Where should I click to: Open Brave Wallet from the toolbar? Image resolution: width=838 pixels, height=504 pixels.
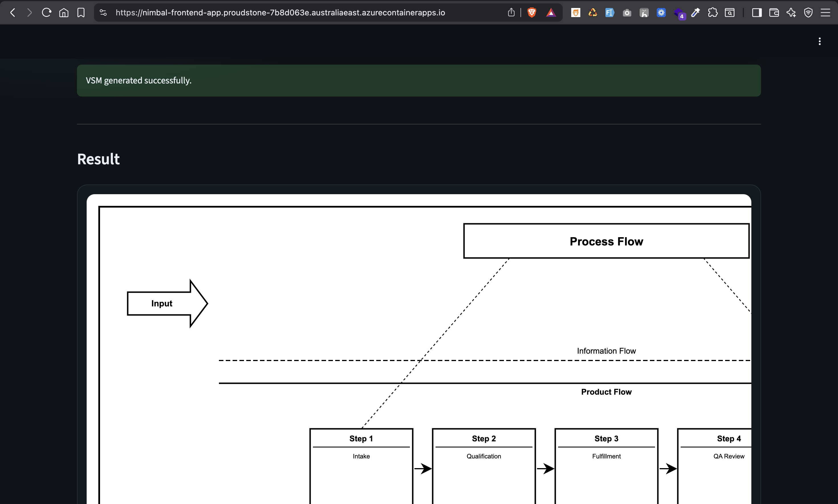(774, 12)
